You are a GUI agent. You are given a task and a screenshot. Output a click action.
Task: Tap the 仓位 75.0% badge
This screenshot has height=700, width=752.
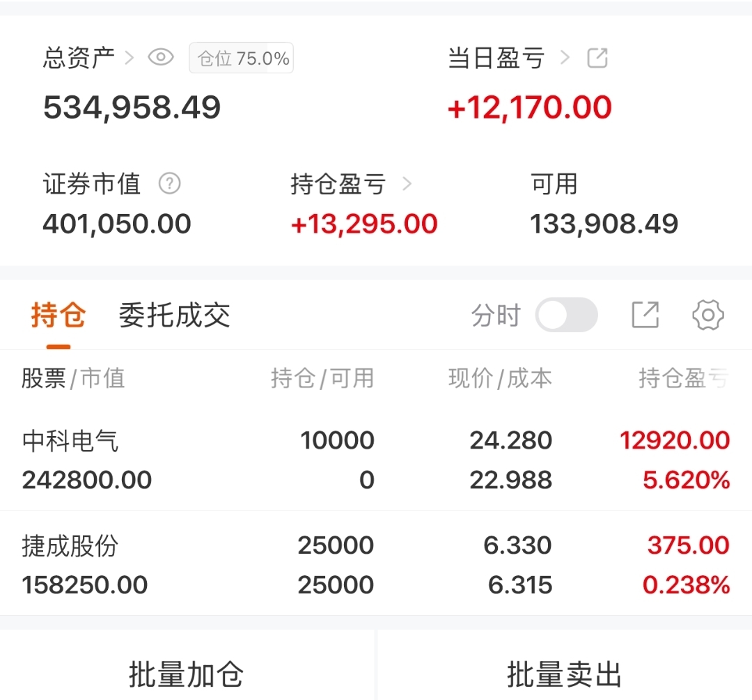click(x=242, y=59)
